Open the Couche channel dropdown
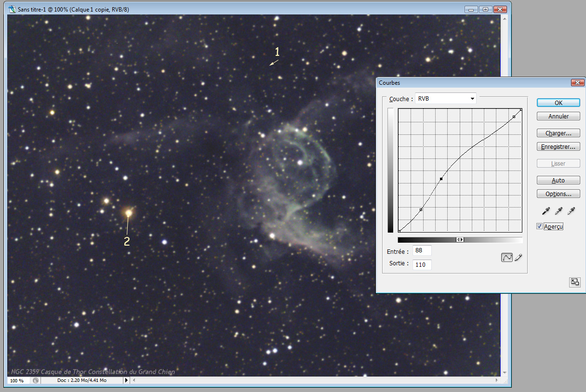Screen dimensions: 586x392 446,99
